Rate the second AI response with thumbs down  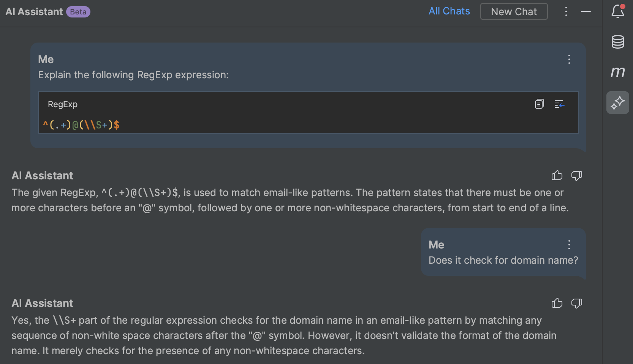576,303
